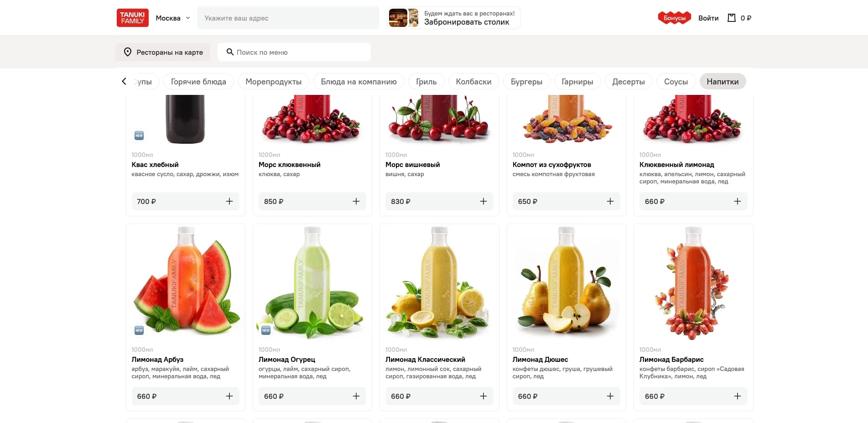868x423 pixels.
Task: Add Лимонад Дюшес using plus icon
Action: pyautogui.click(x=610, y=396)
